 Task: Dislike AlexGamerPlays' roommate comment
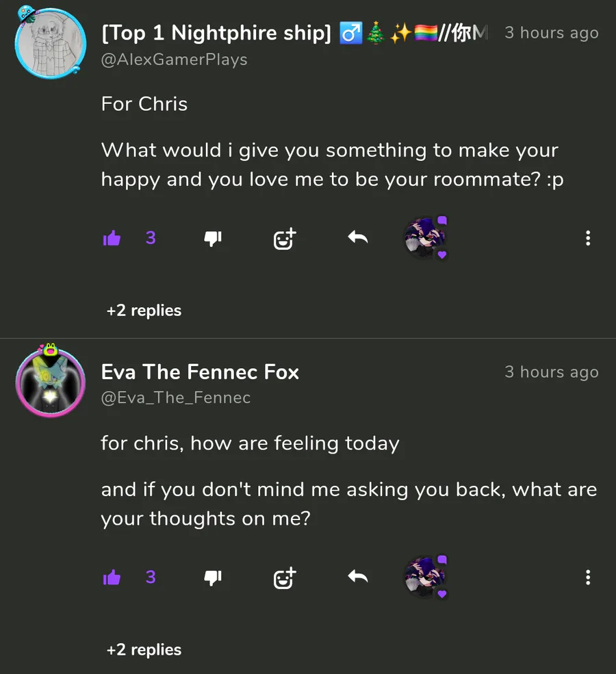click(213, 238)
